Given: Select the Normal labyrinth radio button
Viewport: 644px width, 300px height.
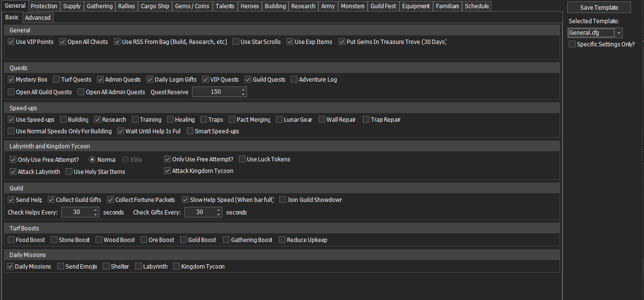Looking at the screenshot, I should click(x=92, y=159).
